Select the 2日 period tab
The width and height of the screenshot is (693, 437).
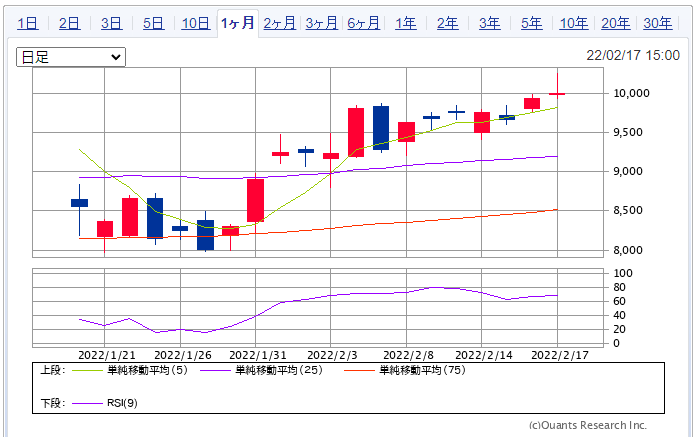[70, 23]
